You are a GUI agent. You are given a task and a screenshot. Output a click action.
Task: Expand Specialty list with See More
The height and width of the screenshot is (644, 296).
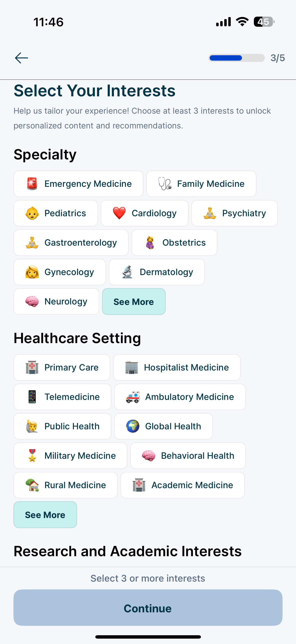tap(134, 302)
